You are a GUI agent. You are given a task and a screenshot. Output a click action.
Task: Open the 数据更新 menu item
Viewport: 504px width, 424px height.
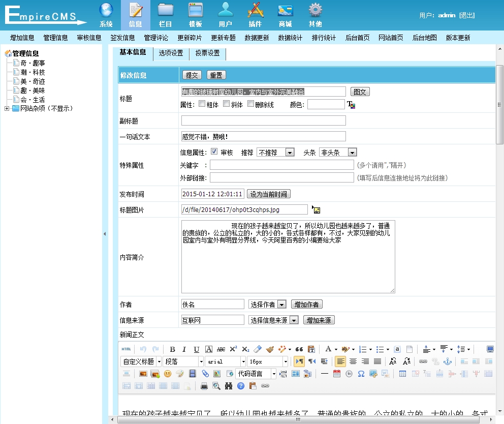point(257,38)
